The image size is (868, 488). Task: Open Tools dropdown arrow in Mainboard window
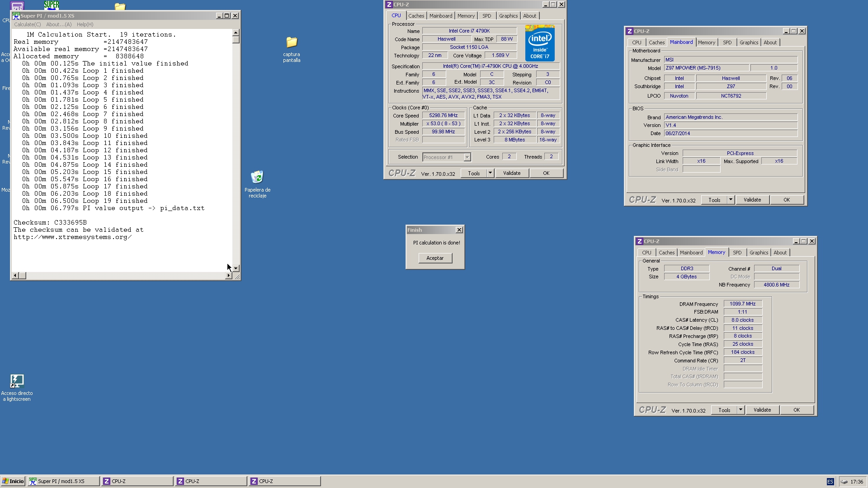click(730, 200)
